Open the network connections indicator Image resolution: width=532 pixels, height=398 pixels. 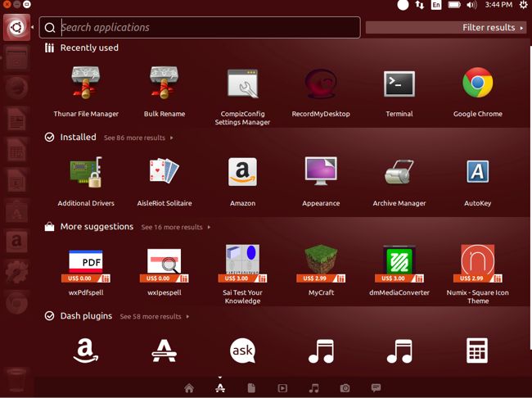[420, 5]
